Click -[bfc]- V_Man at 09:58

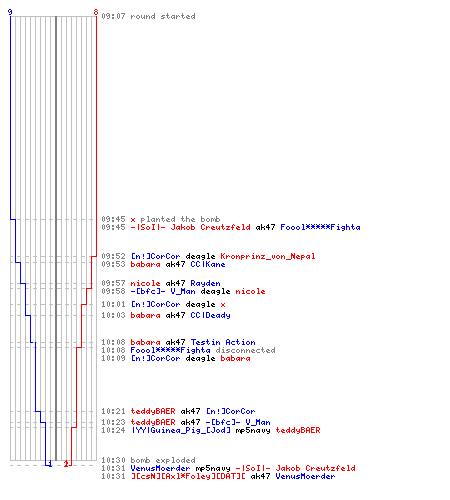[163, 291]
